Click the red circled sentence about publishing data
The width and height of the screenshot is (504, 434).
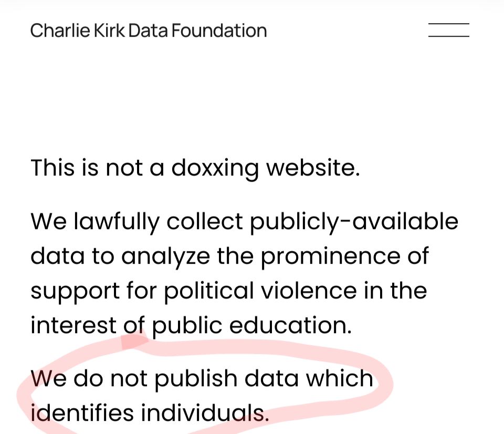(202, 396)
